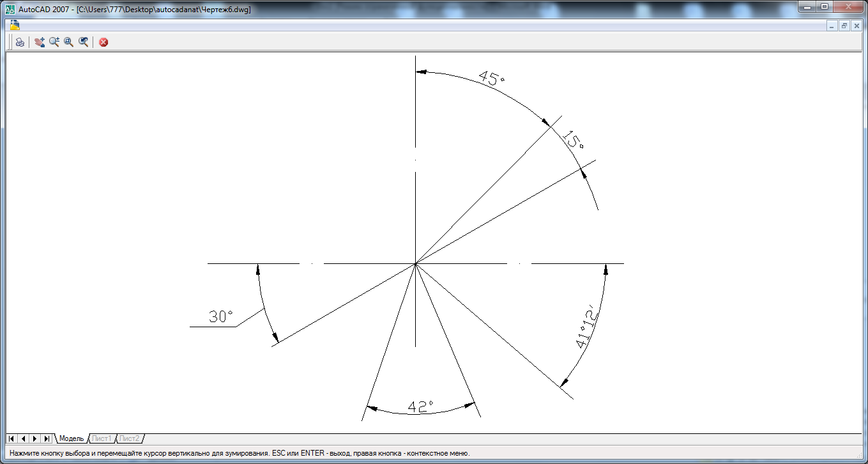Switch to the Лист1 tab
This screenshot has height=464, width=868.
(102, 438)
